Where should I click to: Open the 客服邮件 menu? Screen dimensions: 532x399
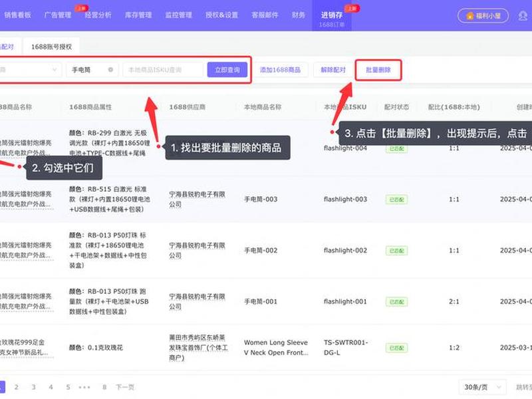coord(265,15)
